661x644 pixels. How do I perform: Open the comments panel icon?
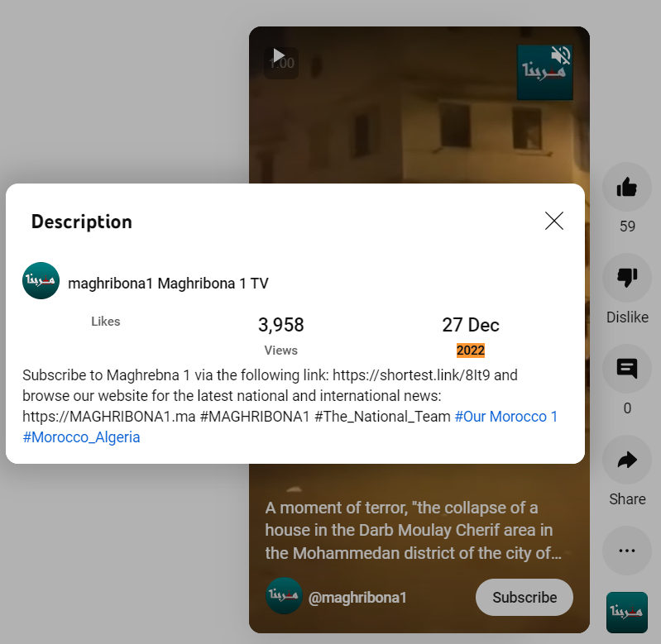click(x=627, y=369)
